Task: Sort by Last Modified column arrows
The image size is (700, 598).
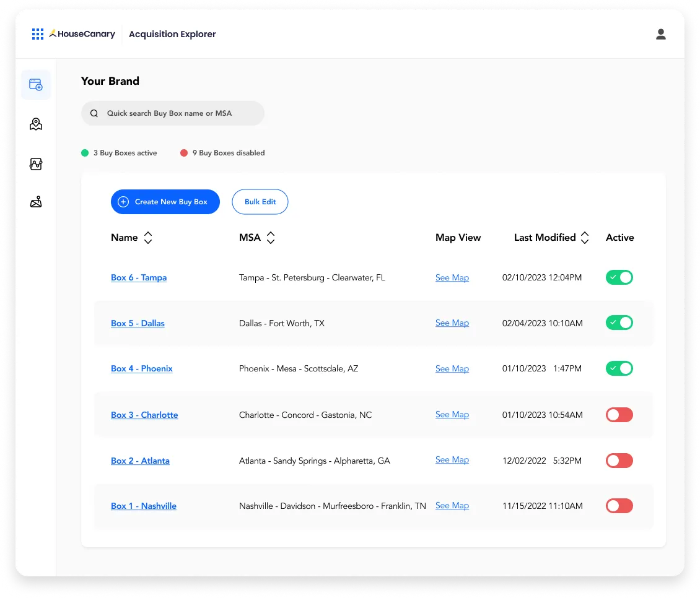Action: [x=584, y=238]
